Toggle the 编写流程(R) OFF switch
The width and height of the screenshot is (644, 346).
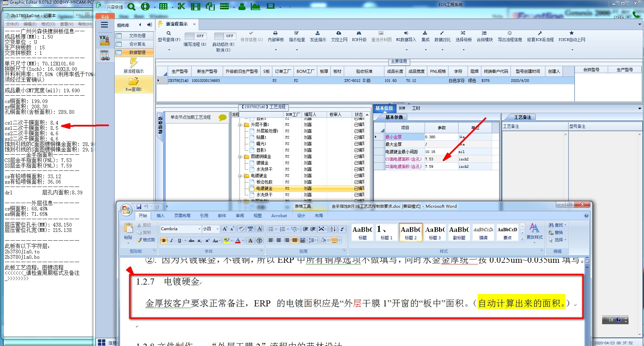pos(196,36)
